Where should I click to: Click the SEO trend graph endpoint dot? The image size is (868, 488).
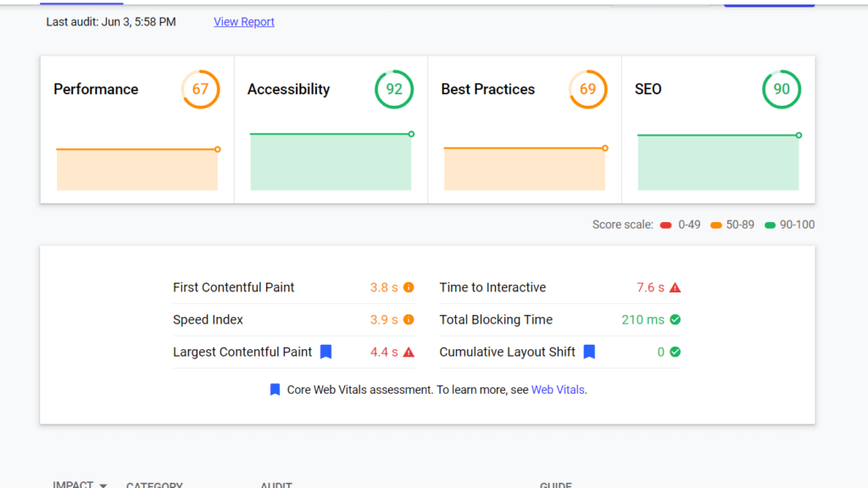pos(798,136)
